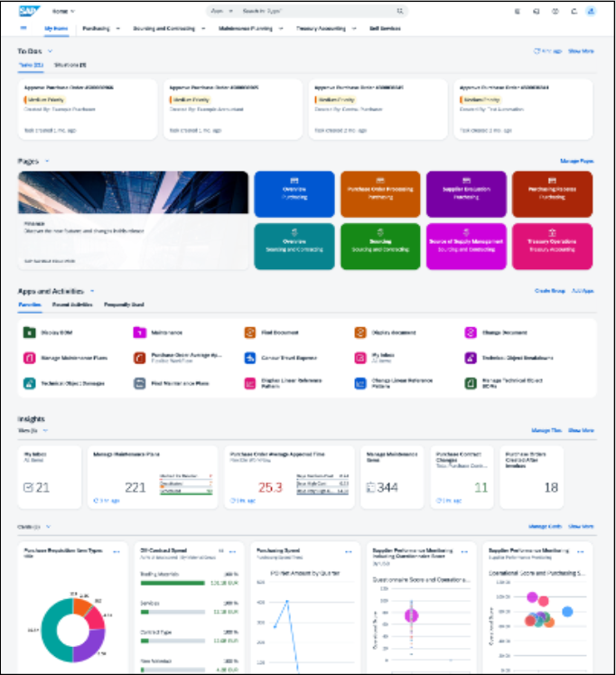
Task: Open the hamburger menu beside My Home
Action: coord(23,28)
